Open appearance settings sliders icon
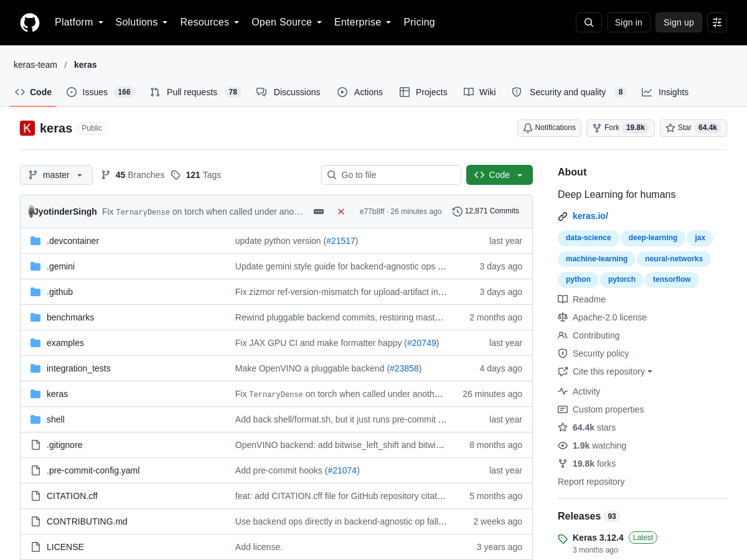747x560 pixels. pyautogui.click(x=717, y=22)
